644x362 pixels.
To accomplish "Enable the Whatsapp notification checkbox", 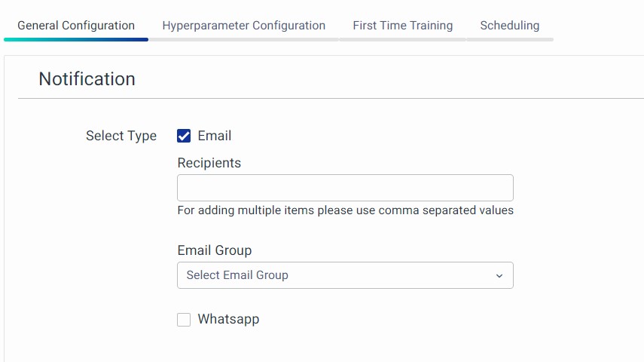I will 184,320.
